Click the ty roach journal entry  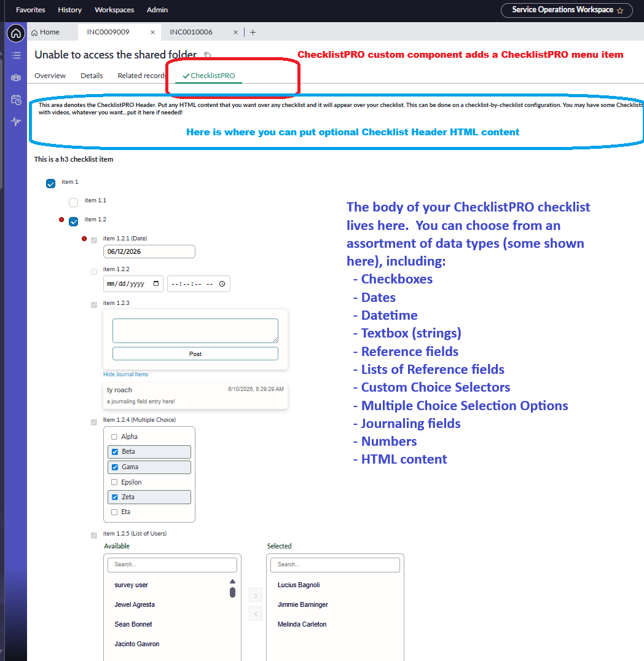(195, 395)
